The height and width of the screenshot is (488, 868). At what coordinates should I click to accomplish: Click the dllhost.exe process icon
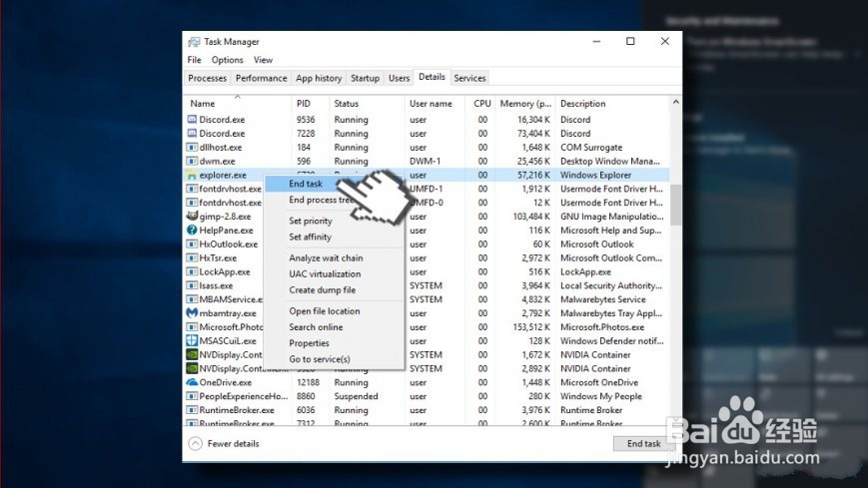(192, 147)
